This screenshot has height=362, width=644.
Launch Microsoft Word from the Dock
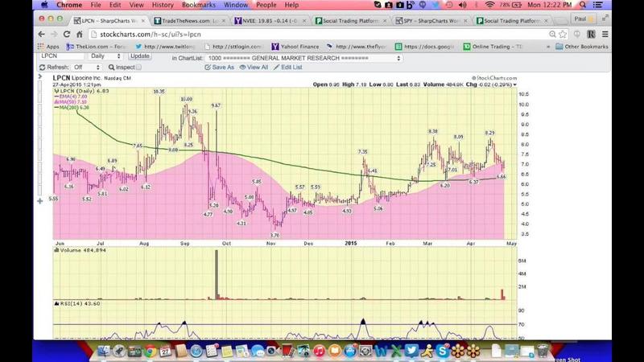[380, 352]
